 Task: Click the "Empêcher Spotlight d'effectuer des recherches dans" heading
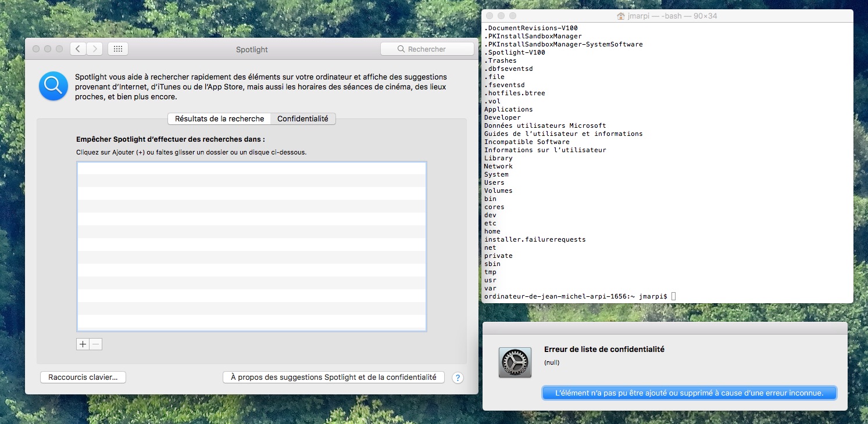tap(170, 139)
